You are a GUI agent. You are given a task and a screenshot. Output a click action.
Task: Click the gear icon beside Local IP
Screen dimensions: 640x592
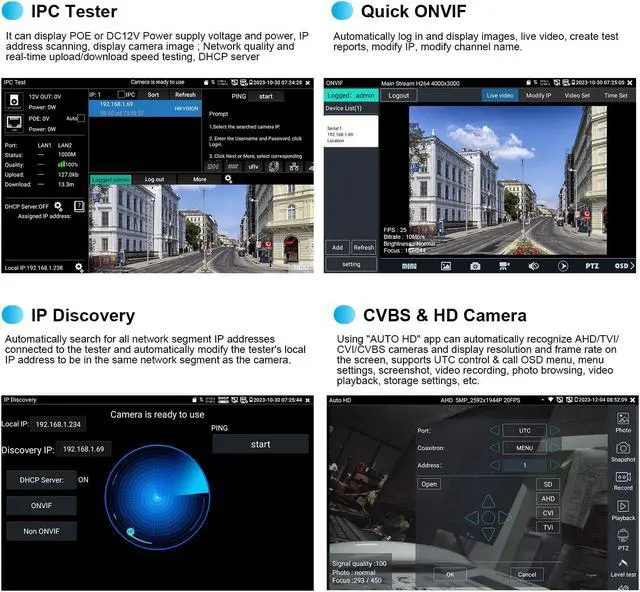78,267
